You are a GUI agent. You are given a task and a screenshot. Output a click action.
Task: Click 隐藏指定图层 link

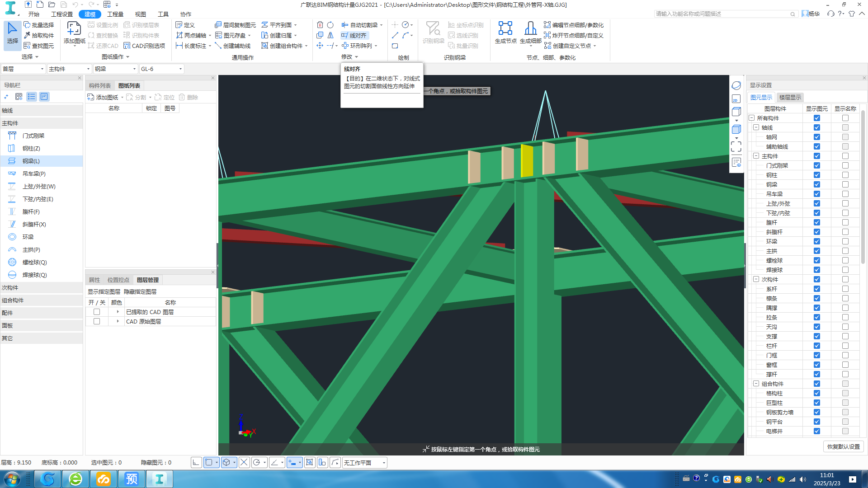pyautogui.click(x=140, y=292)
